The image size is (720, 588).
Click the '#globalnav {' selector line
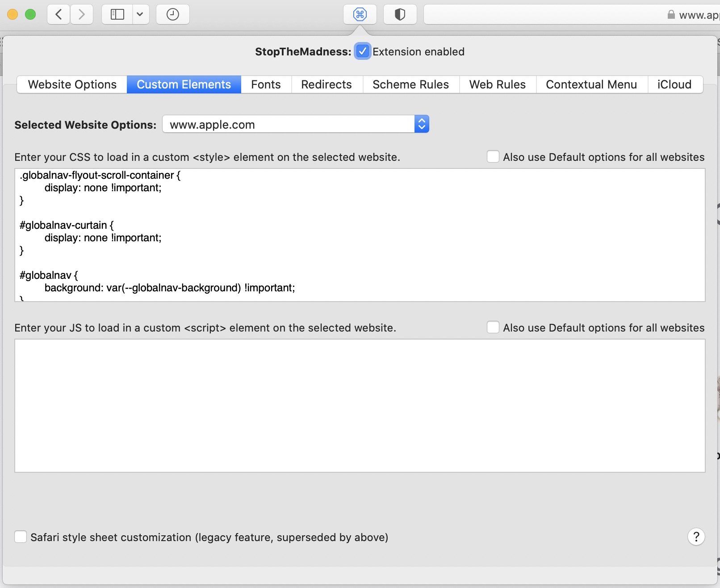point(49,275)
